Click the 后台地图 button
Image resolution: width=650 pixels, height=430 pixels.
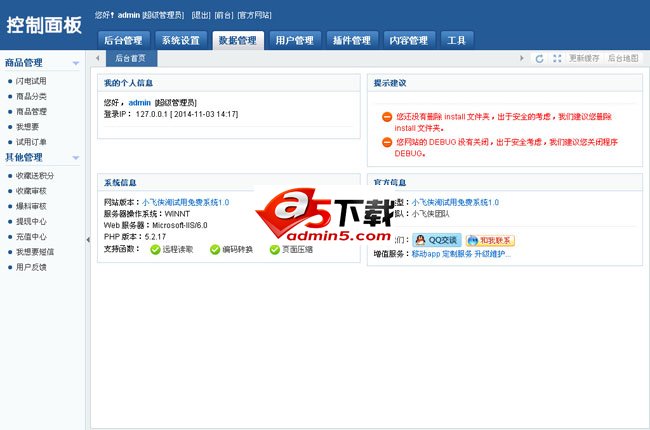[623, 58]
